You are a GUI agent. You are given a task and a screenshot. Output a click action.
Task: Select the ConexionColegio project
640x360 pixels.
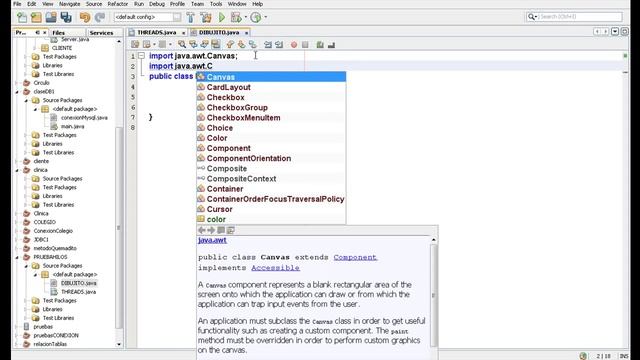pos(53,231)
